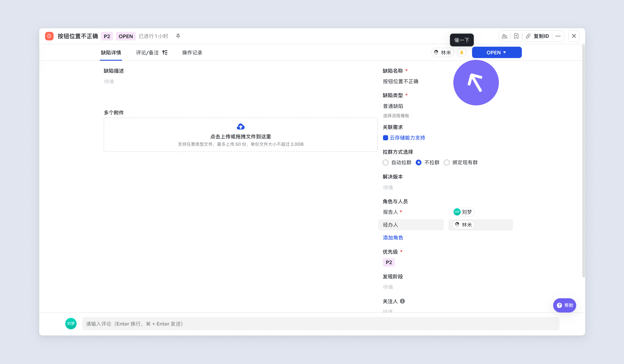This screenshot has width=624, height=364.
Task: Click the red defect type icon
Action: pos(49,36)
